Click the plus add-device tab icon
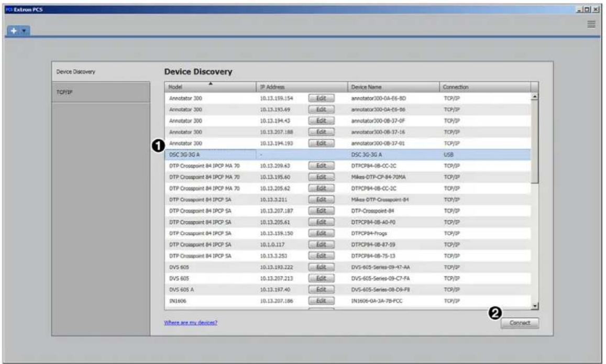The width and height of the screenshot is (606, 364). 14,31
